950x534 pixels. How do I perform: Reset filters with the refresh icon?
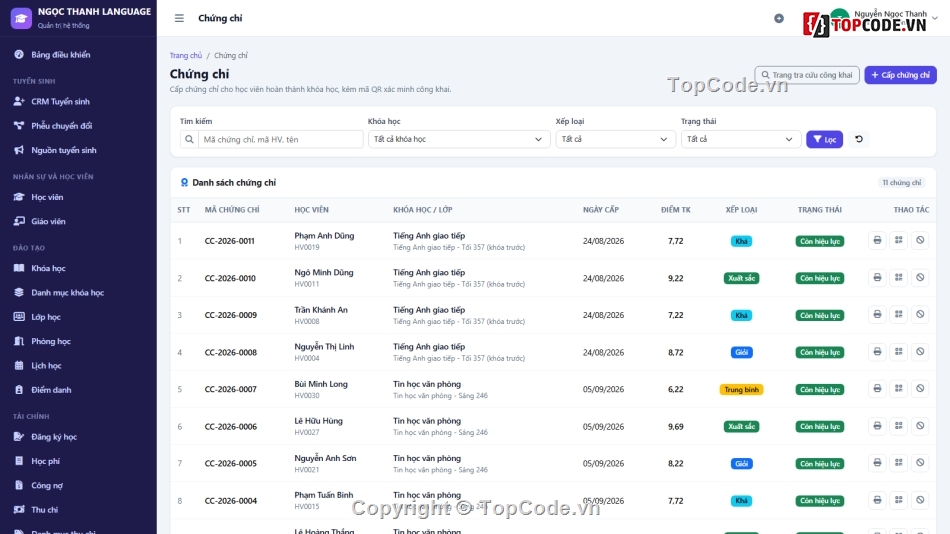coord(859,139)
